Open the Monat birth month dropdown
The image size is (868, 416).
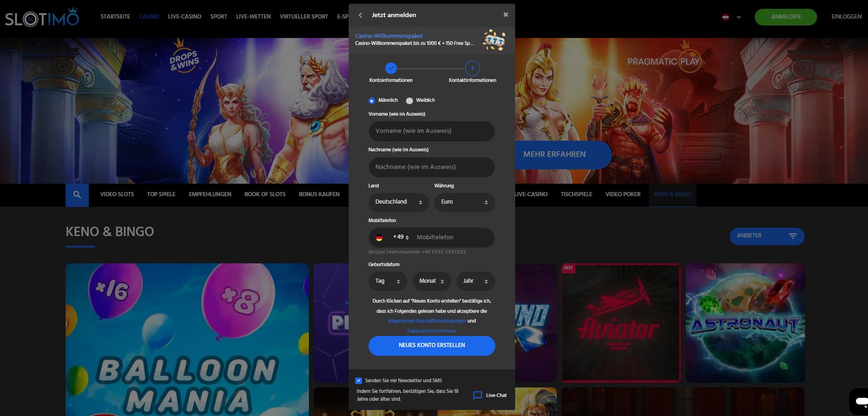pyautogui.click(x=431, y=281)
